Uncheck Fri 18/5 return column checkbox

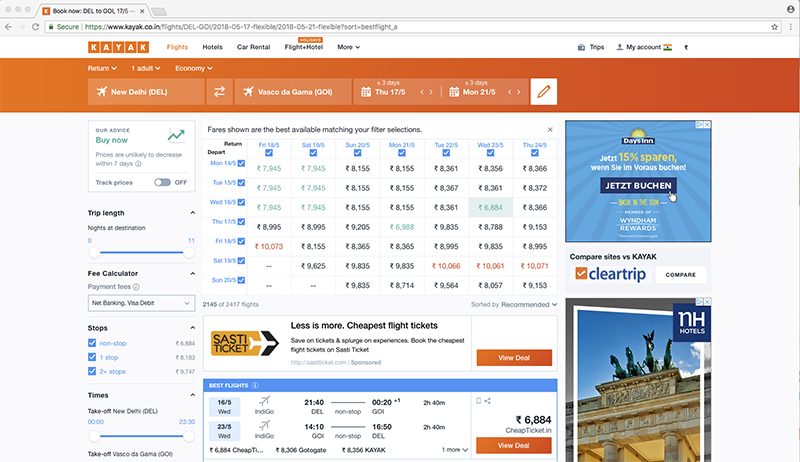pyautogui.click(x=269, y=153)
